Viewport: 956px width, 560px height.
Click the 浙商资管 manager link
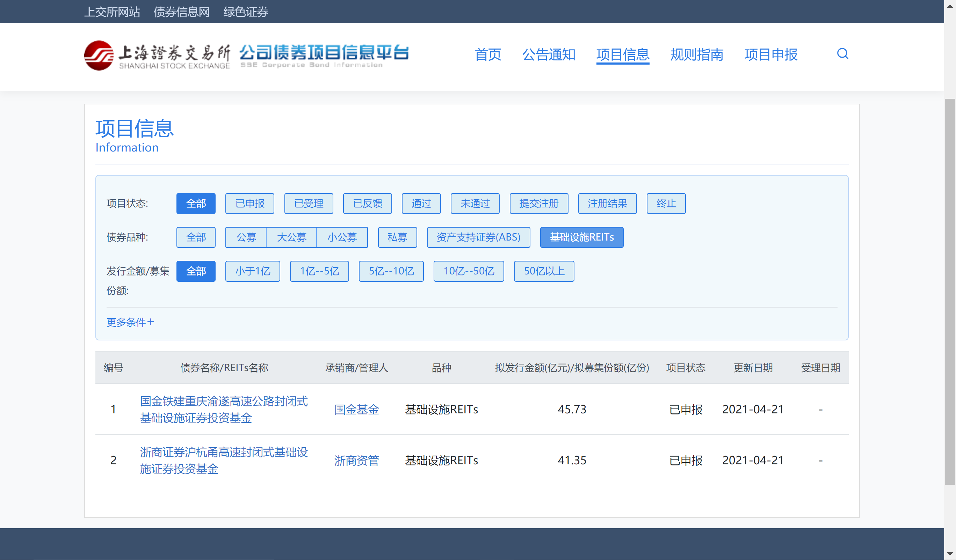pos(356,460)
